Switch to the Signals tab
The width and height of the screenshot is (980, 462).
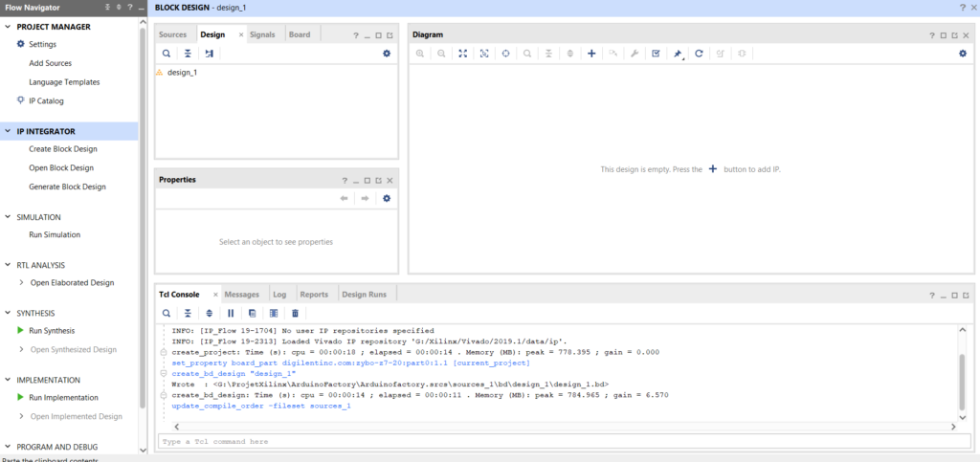tap(262, 34)
